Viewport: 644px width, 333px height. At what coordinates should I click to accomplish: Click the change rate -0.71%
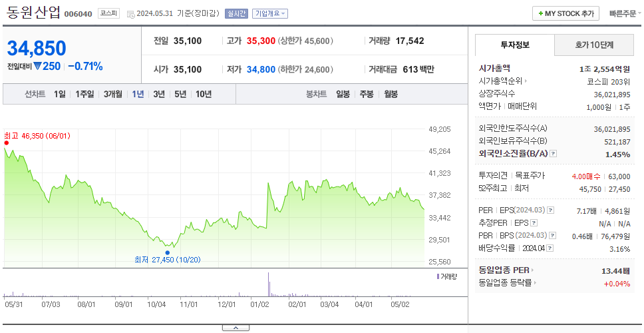[x=85, y=66]
